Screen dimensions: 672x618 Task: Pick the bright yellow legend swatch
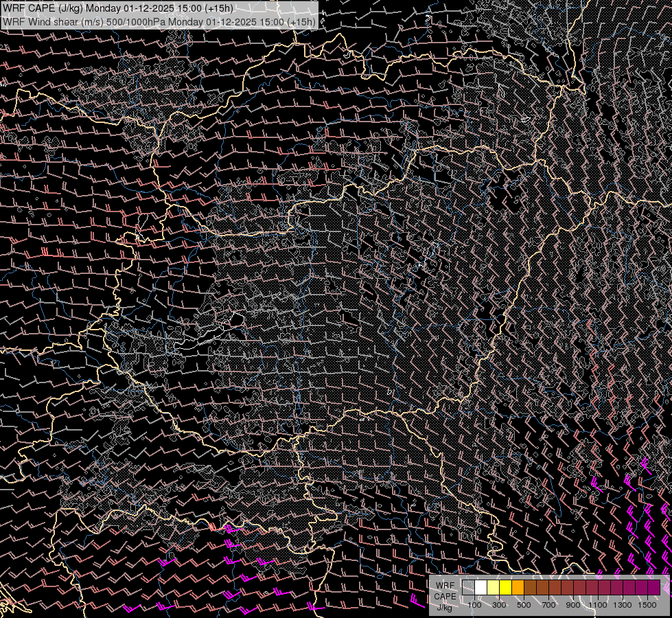click(505, 587)
